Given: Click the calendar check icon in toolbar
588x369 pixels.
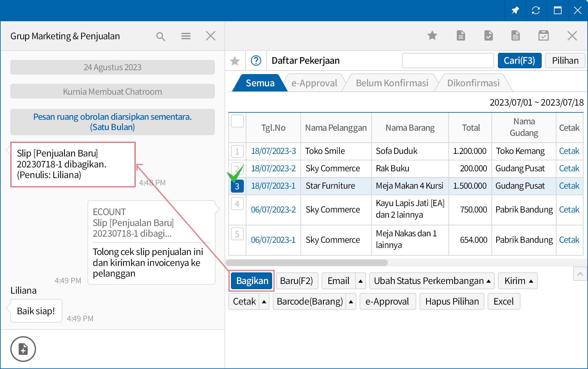Looking at the screenshot, I should click(x=543, y=35).
